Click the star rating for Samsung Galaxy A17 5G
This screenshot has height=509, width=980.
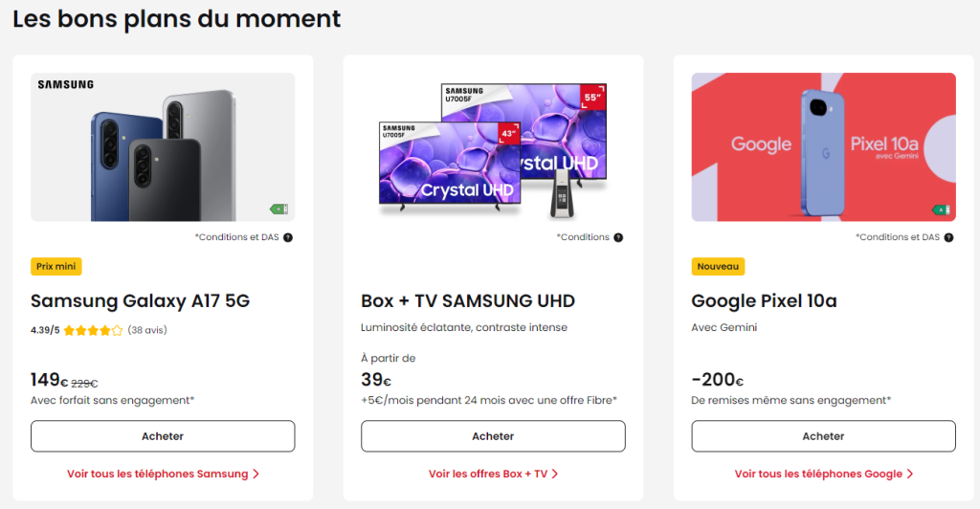[x=93, y=331]
